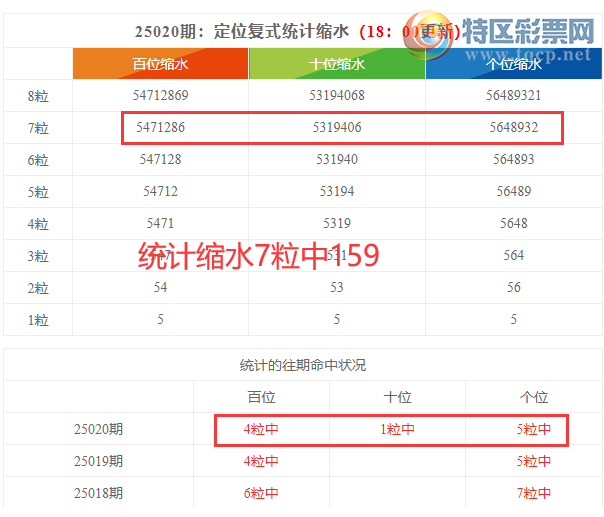Click 6粒中 in the 25018期 row

point(261,493)
